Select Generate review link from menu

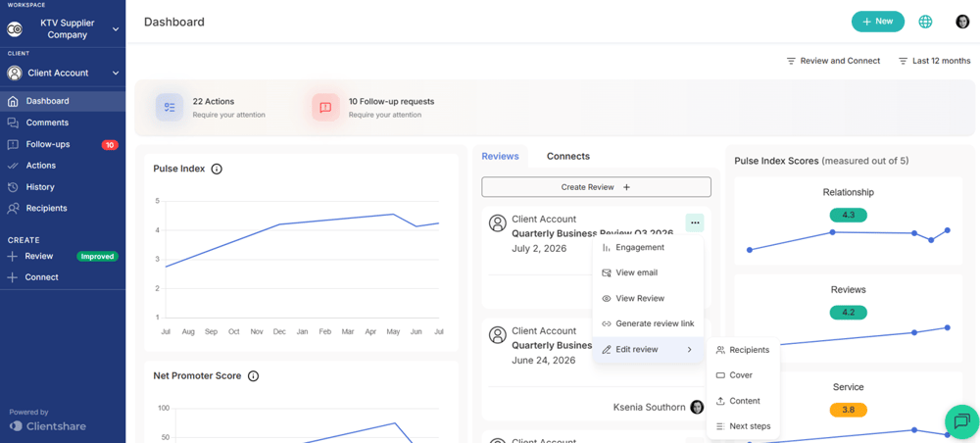coord(648,323)
